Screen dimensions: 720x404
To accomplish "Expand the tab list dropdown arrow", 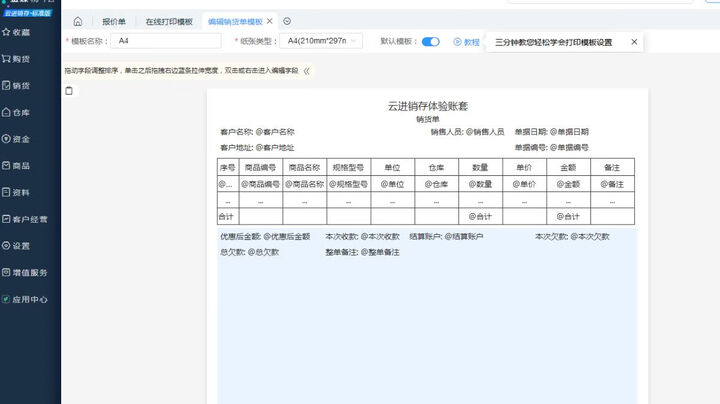I will point(287,21).
